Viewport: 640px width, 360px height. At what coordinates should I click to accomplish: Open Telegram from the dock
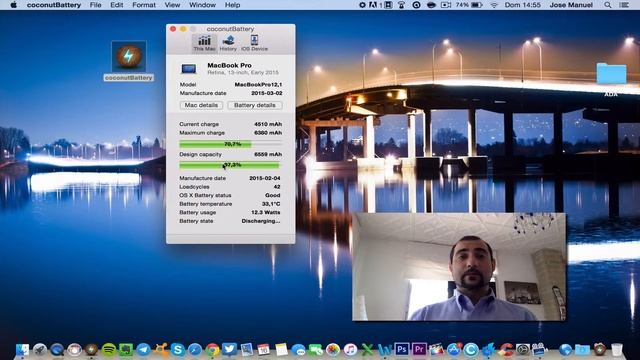coord(143,349)
